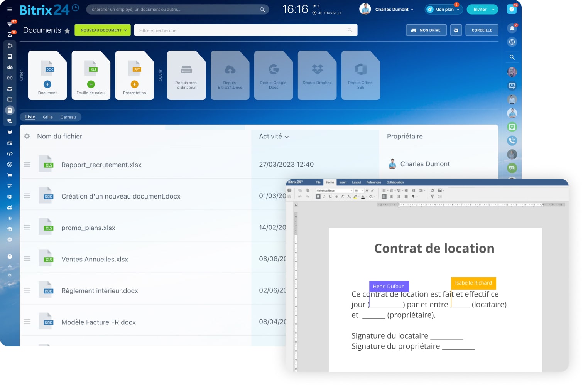This screenshot has width=588, height=391.
Task: Click the shopping cart sidebar icon
Action: coord(10,175)
